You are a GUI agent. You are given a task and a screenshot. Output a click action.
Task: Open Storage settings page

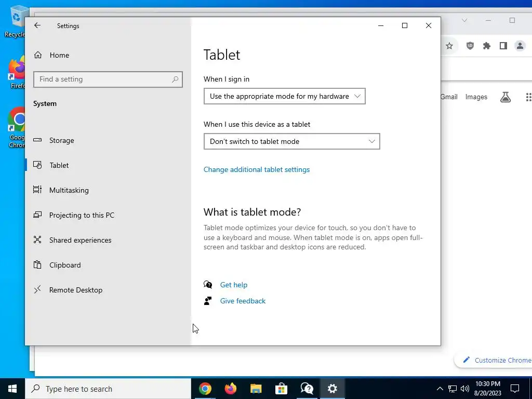[108, 140]
